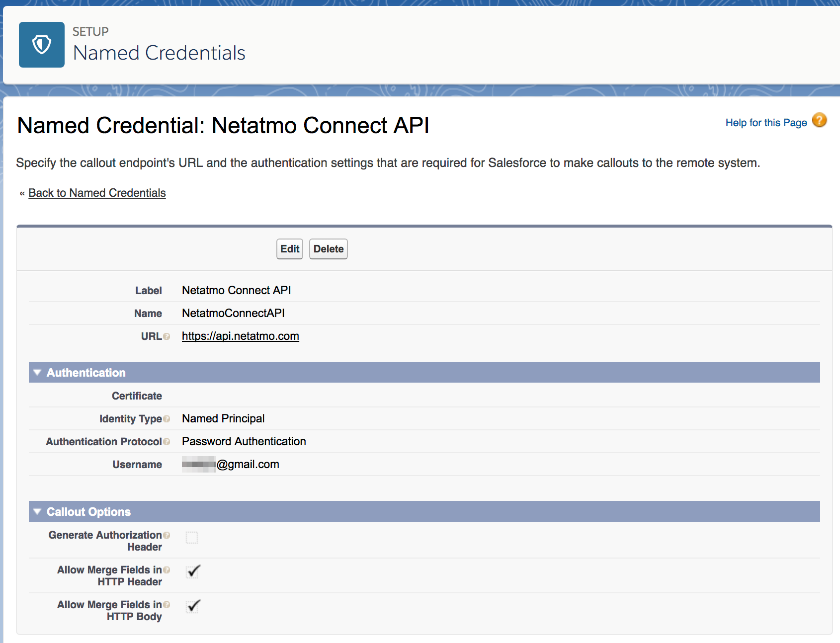Click the @gmail.com username value
This screenshot has height=643, width=840.
[231, 464]
